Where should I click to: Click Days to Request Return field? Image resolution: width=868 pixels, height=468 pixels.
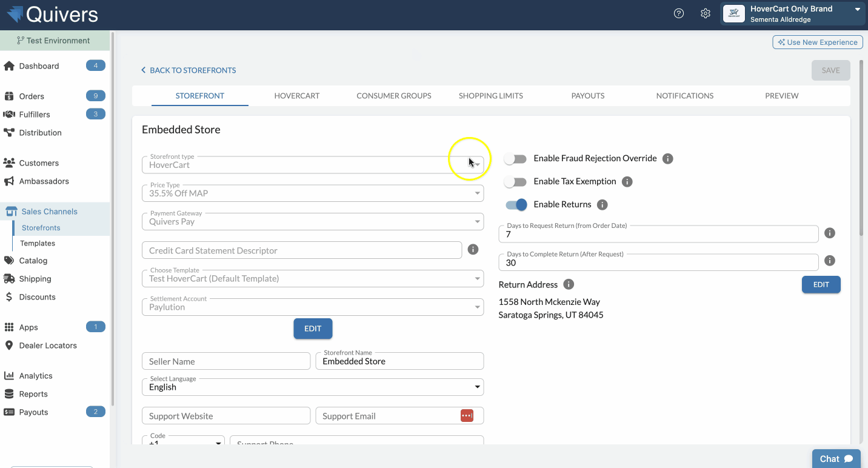point(659,233)
